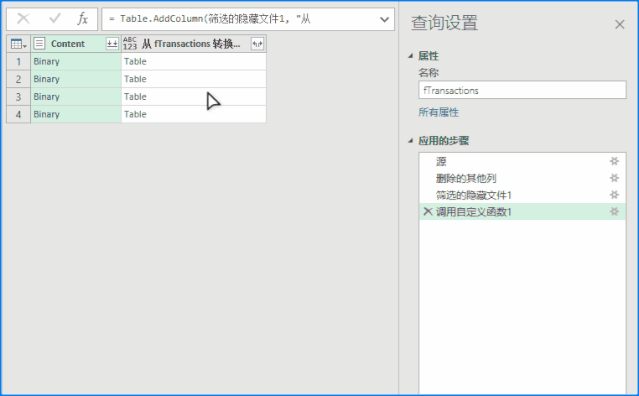Click into the Table.AddColumn formula text
The width and height of the screenshot is (639, 396).
pos(210,19)
